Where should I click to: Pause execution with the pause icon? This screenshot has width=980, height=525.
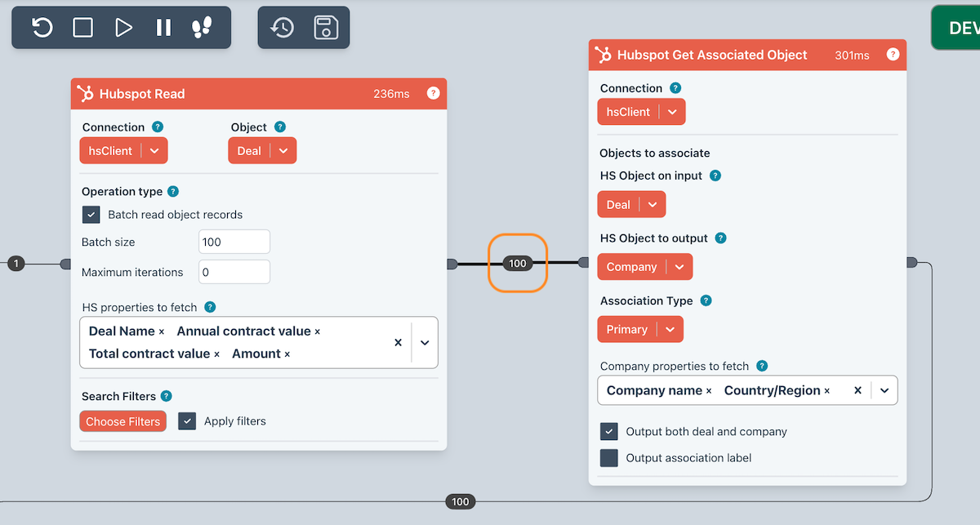pos(163,28)
